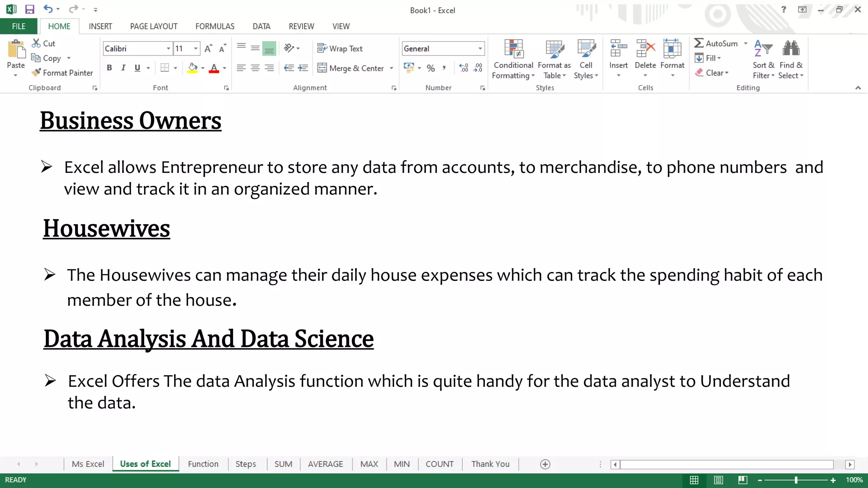Viewport: 868px width, 488px height.
Task: Decrease font size with the small A icon
Action: pyautogui.click(x=223, y=48)
